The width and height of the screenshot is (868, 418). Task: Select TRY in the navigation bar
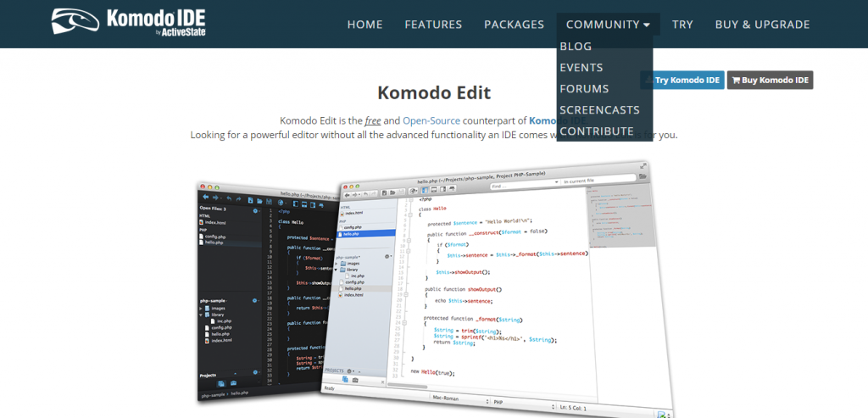pyautogui.click(x=682, y=25)
